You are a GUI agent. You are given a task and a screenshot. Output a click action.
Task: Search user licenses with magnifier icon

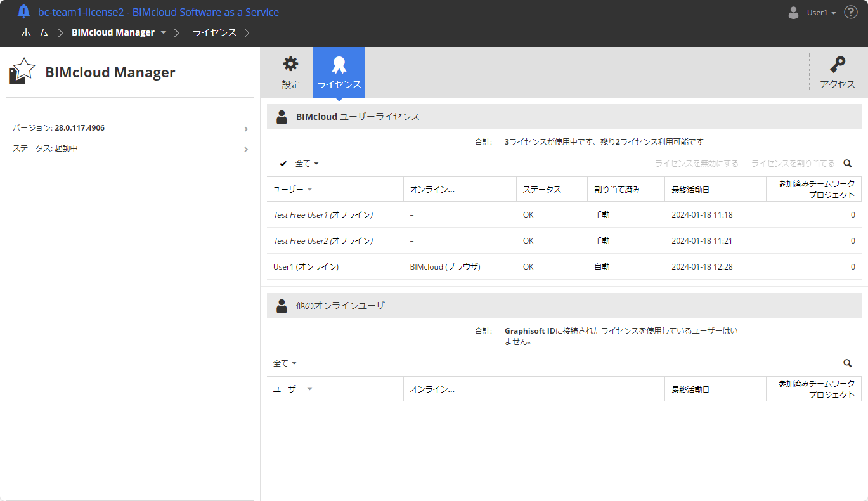coord(847,164)
